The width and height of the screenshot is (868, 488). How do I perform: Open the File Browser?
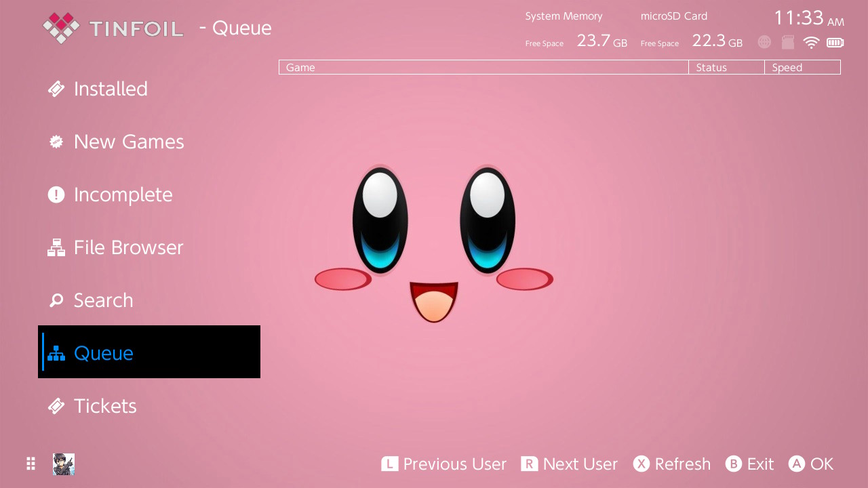[149, 247]
